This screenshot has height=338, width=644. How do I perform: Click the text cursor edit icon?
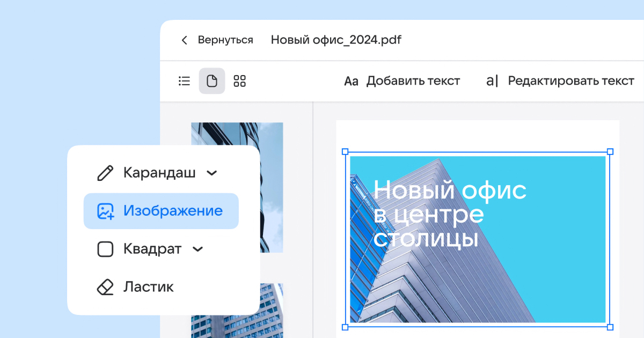pos(492,81)
